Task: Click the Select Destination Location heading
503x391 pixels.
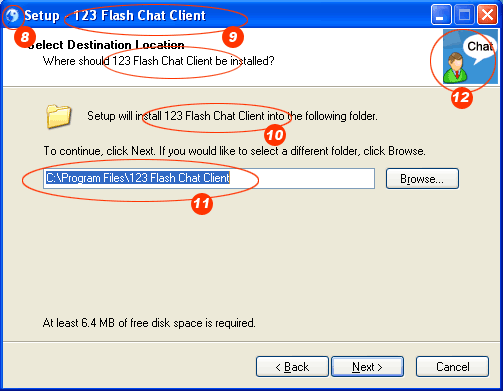Action: 106,45
